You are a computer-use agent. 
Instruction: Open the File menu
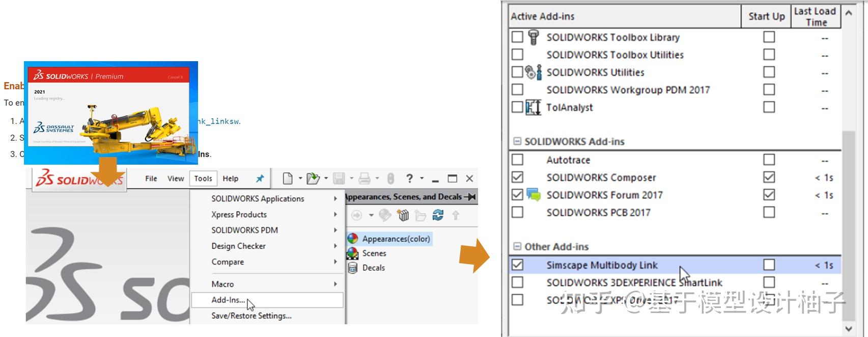pos(151,178)
